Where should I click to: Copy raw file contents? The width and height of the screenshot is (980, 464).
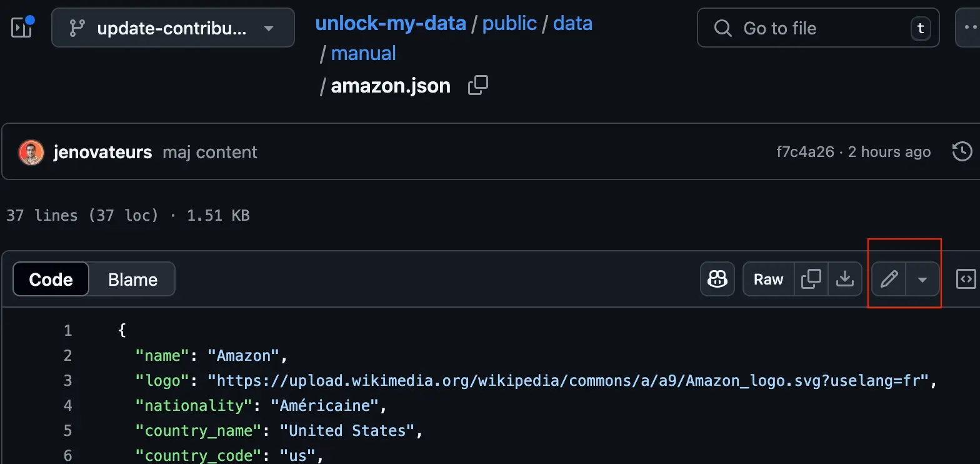tap(811, 279)
